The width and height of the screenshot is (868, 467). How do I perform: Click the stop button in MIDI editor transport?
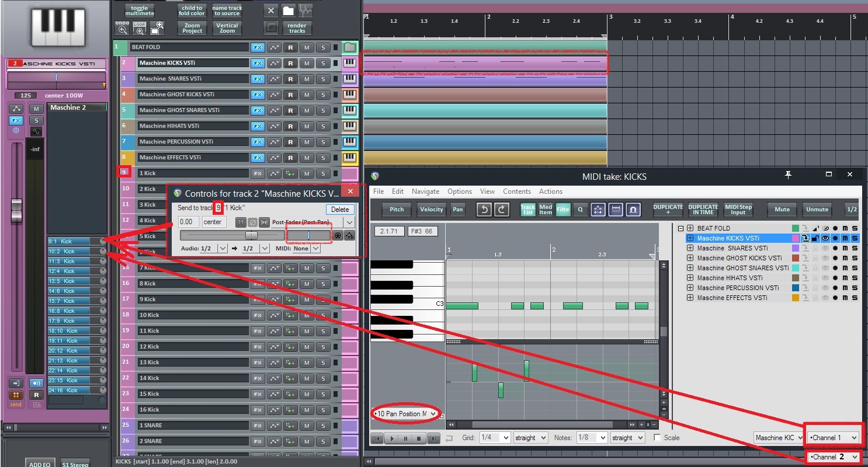pos(419,438)
